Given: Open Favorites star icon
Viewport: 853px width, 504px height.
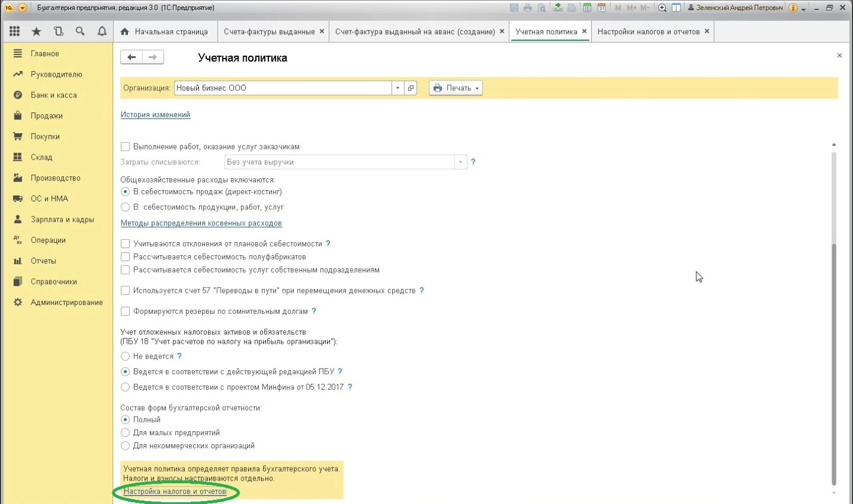Looking at the screenshot, I should pyautogui.click(x=36, y=31).
